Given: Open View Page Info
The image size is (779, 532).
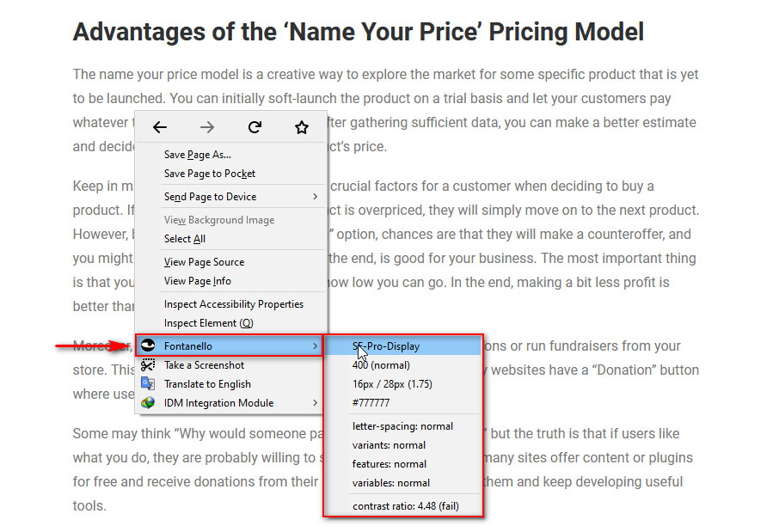Looking at the screenshot, I should (230, 281).
